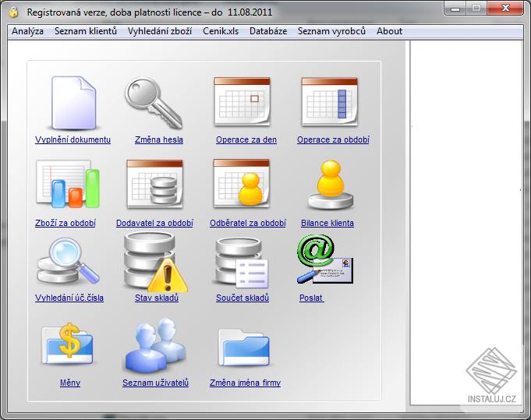This screenshot has height=420, width=531.
Task: Follow the Operace za období link
Action: 333,139
